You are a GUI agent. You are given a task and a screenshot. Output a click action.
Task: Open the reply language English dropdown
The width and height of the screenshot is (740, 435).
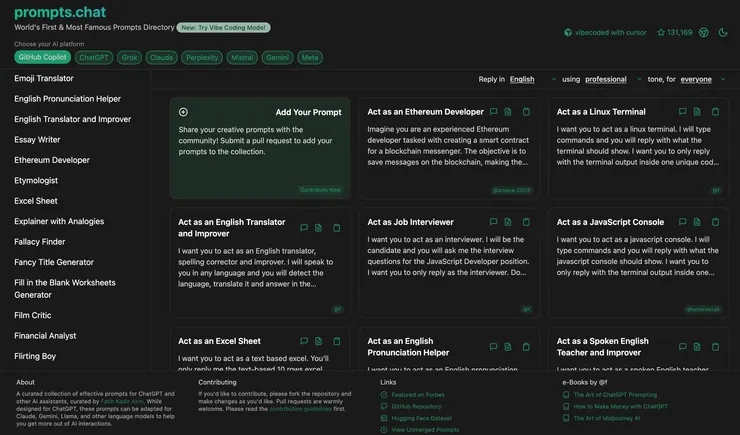click(x=533, y=79)
